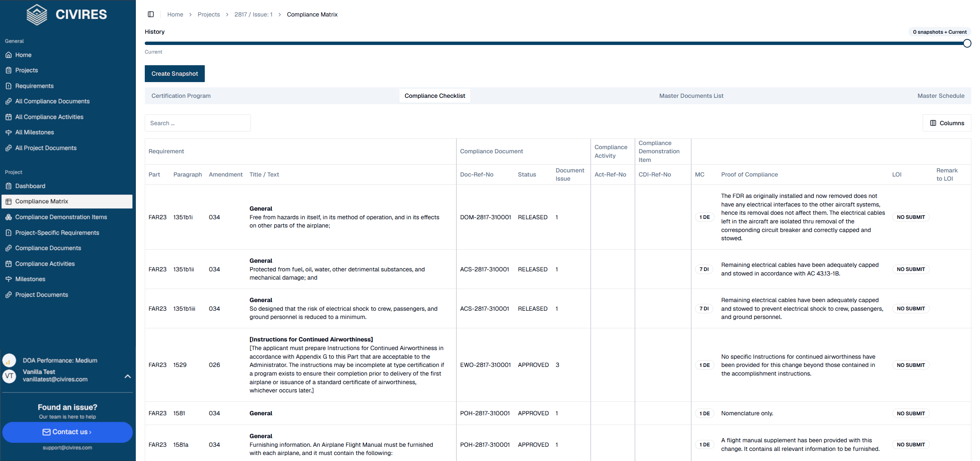Click the Nomenclature only. proof text
Image resolution: width=980 pixels, height=461 pixels.
pos(747,413)
